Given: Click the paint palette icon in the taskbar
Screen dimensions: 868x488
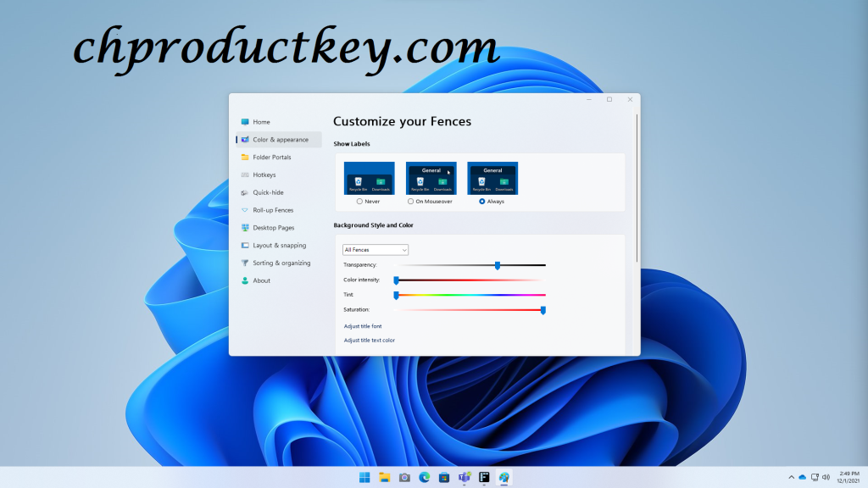Looking at the screenshot, I should (x=504, y=478).
